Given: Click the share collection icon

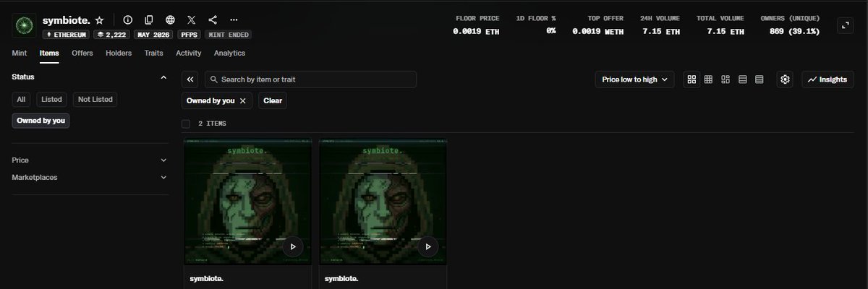Looking at the screenshot, I should coord(212,20).
